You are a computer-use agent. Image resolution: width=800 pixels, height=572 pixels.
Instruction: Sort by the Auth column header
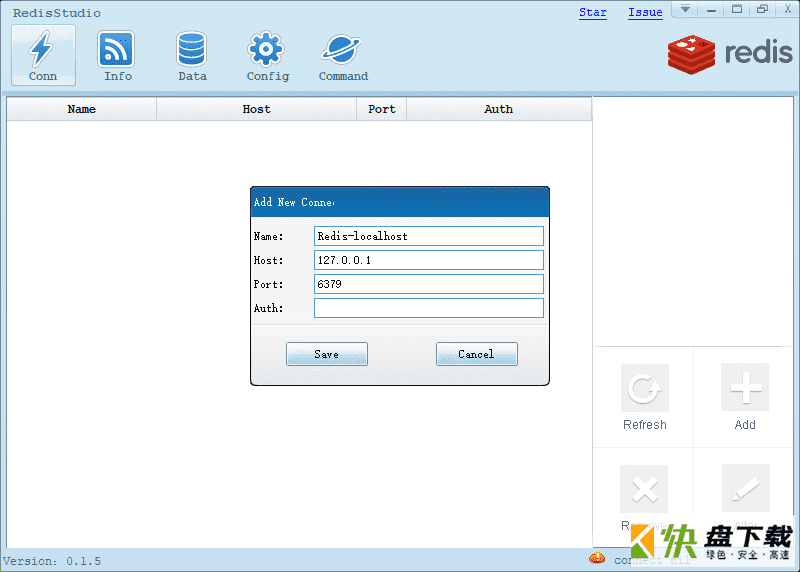[498, 109]
